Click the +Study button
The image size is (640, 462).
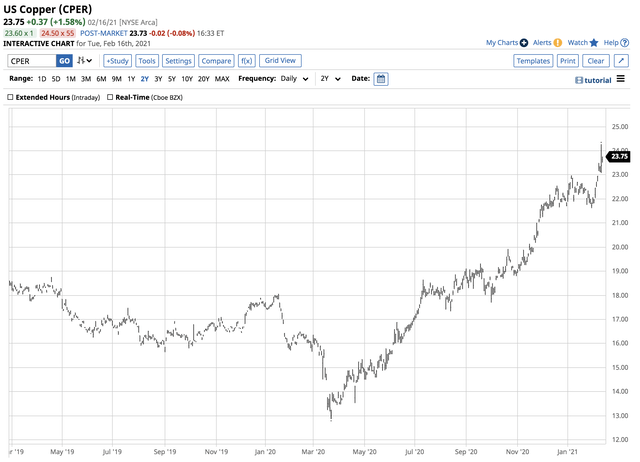[118, 61]
